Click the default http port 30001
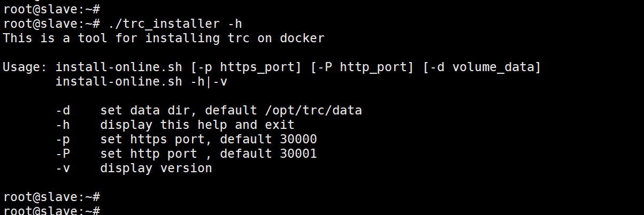The width and height of the screenshot is (644, 215). pos(298,153)
